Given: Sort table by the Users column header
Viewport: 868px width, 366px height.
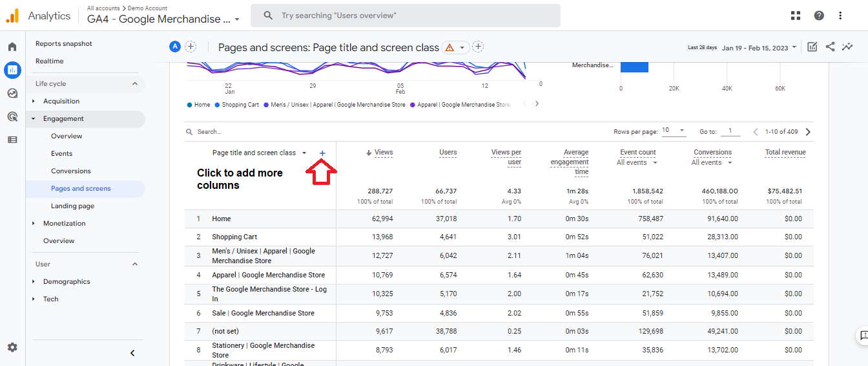Looking at the screenshot, I should coord(448,153).
